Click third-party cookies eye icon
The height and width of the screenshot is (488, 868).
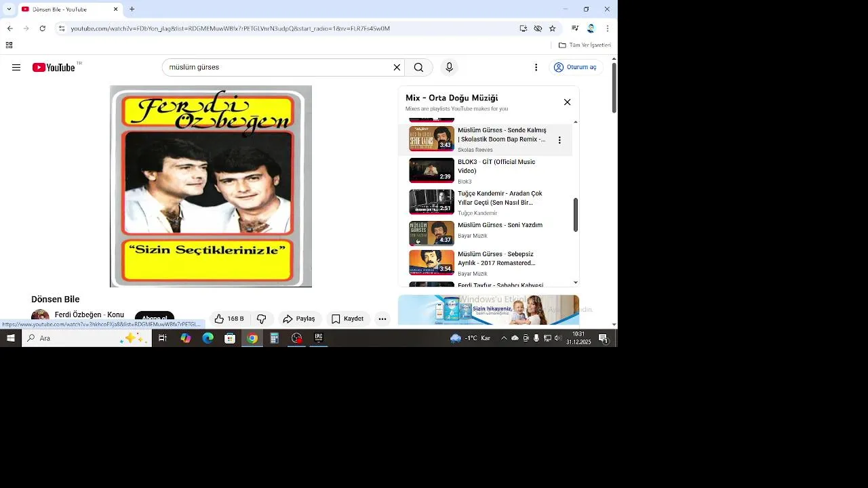point(538,28)
